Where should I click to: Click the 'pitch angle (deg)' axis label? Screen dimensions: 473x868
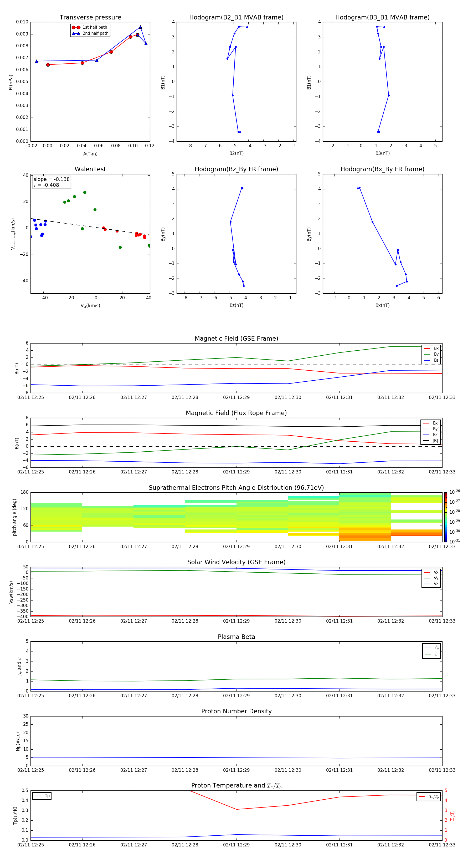(x=14, y=517)
